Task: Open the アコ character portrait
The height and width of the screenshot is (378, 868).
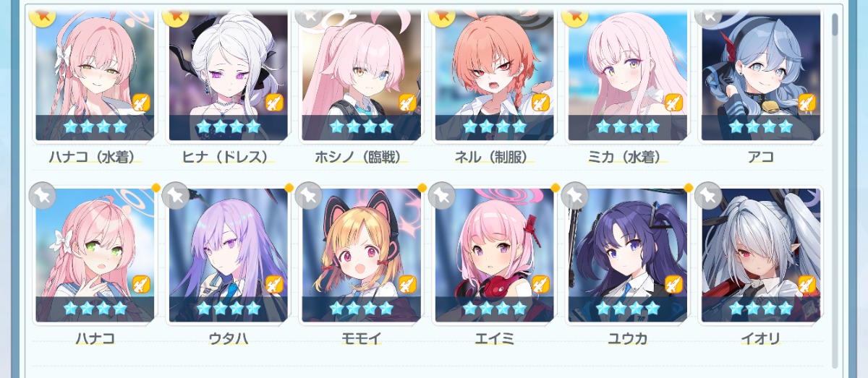Action: point(761,75)
